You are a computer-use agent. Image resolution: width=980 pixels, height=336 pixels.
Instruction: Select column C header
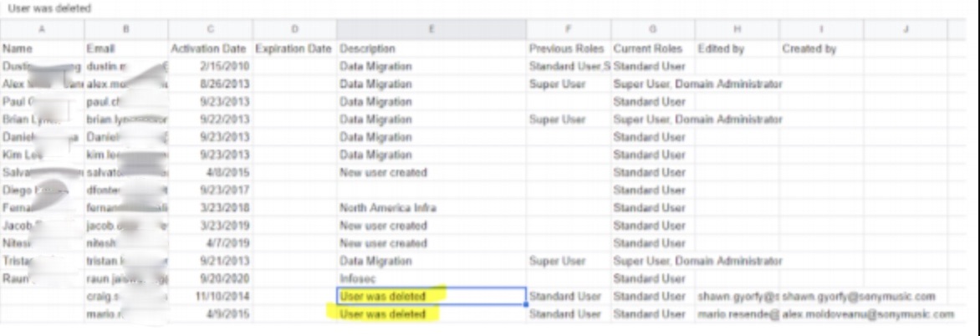(x=210, y=30)
